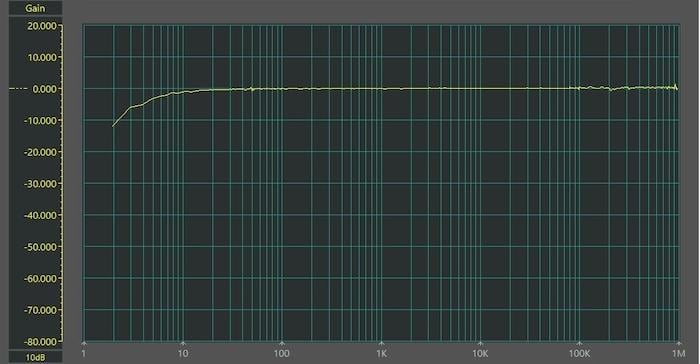Viewport: 700px width, 364px height.
Task: Click the 100K frequency tick marker
Action: [579, 343]
